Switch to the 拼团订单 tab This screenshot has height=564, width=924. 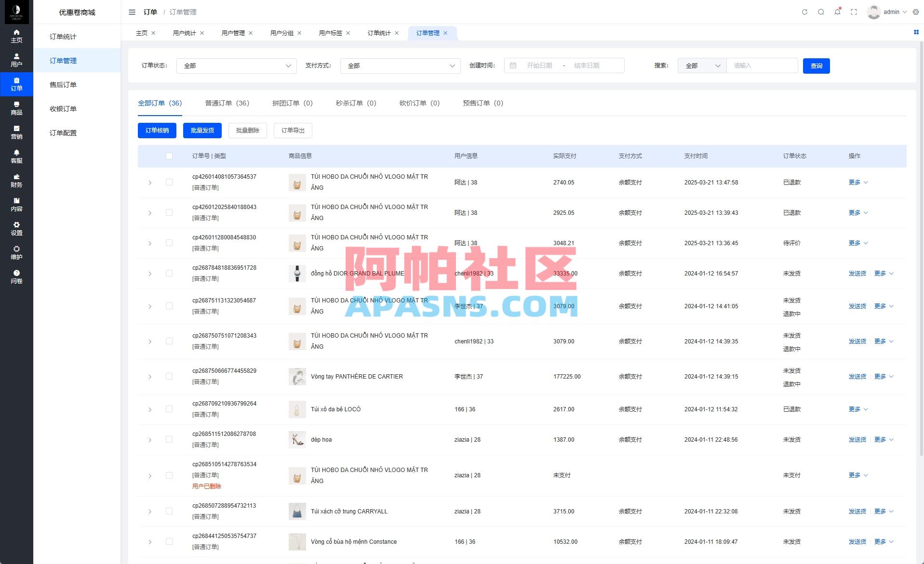(292, 103)
